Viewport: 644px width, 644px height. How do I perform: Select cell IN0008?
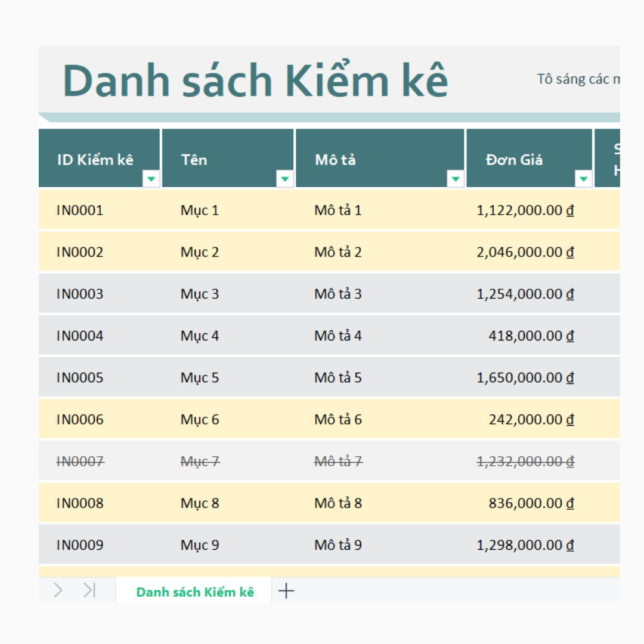[99, 503]
